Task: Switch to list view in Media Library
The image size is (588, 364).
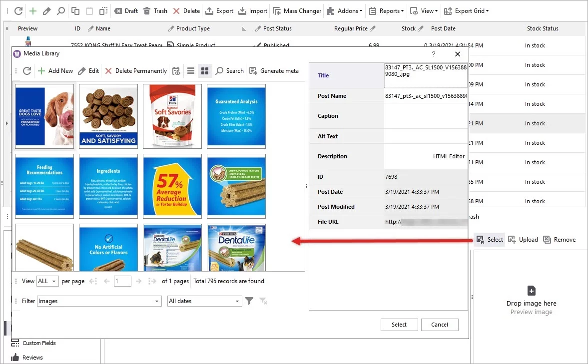Action: coord(191,70)
